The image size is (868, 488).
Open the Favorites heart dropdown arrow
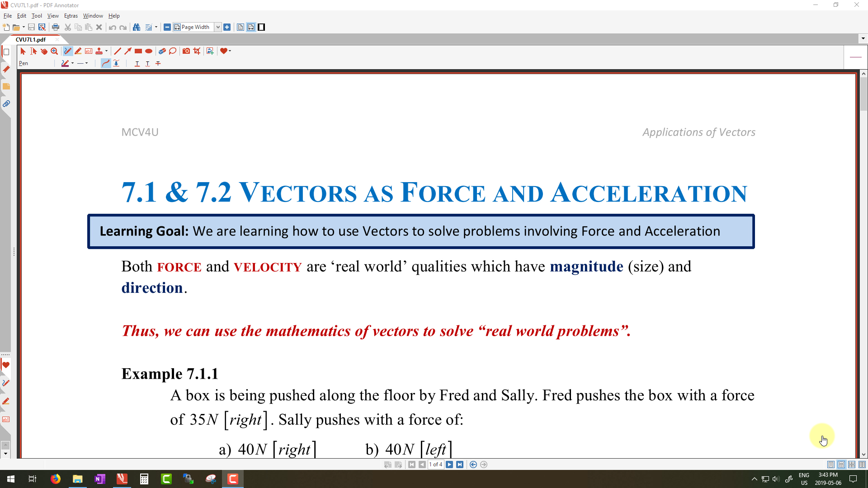coord(230,51)
